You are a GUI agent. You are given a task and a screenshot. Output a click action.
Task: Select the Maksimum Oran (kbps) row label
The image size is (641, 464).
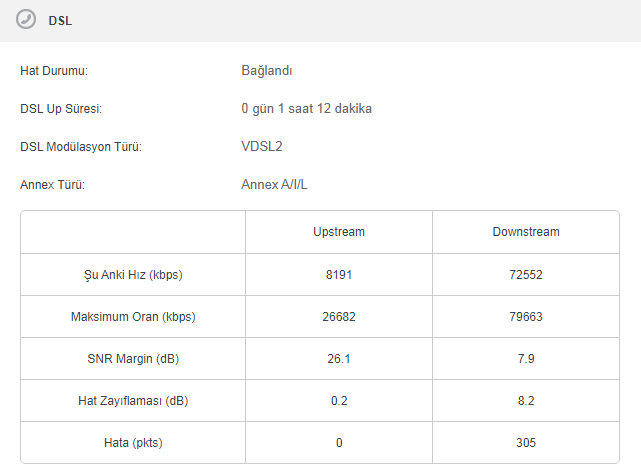click(x=133, y=317)
